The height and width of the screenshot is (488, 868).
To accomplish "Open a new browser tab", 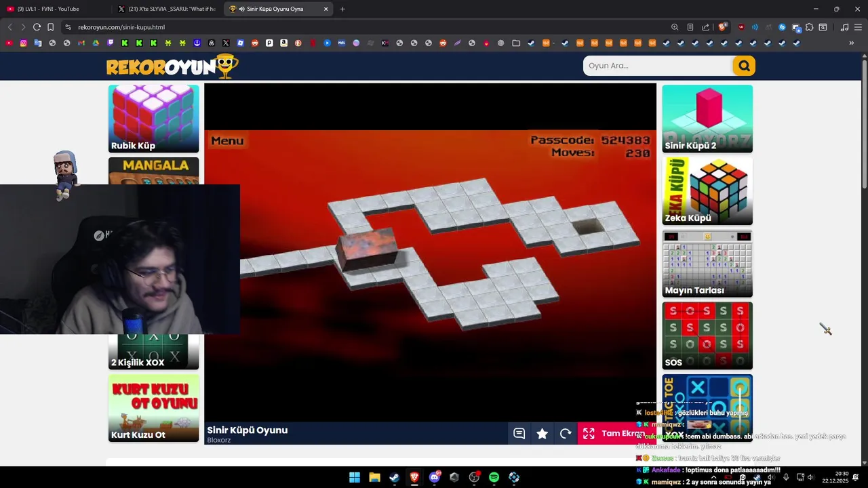I will (x=342, y=9).
